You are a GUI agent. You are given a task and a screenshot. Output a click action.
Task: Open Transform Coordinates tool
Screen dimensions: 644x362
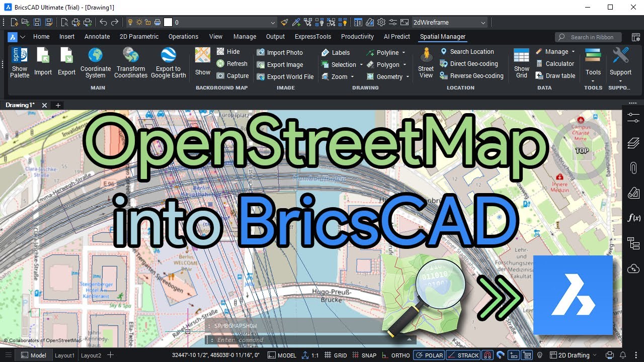click(x=131, y=62)
